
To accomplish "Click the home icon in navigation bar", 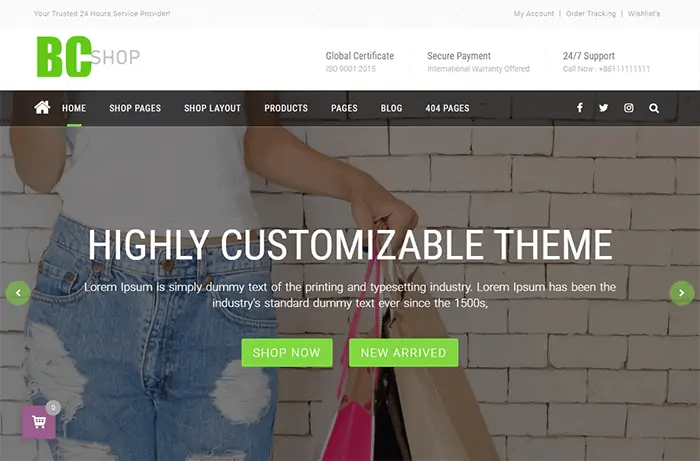I will pos(42,108).
